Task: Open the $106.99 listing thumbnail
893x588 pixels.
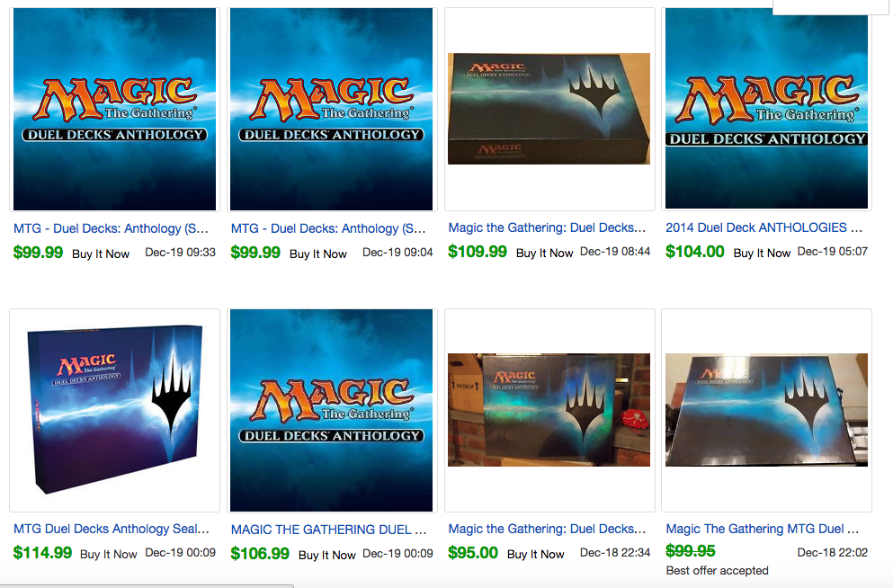Action: [332, 410]
